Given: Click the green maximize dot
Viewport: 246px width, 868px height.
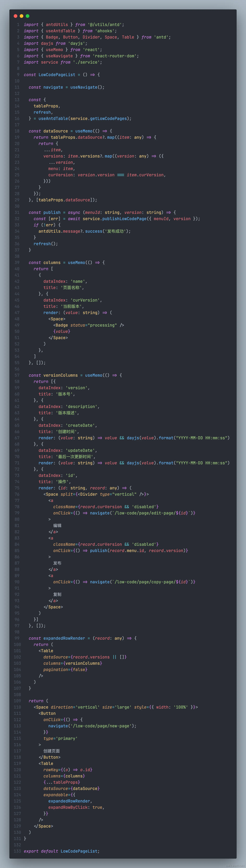Looking at the screenshot, I should tap(28, 16).
